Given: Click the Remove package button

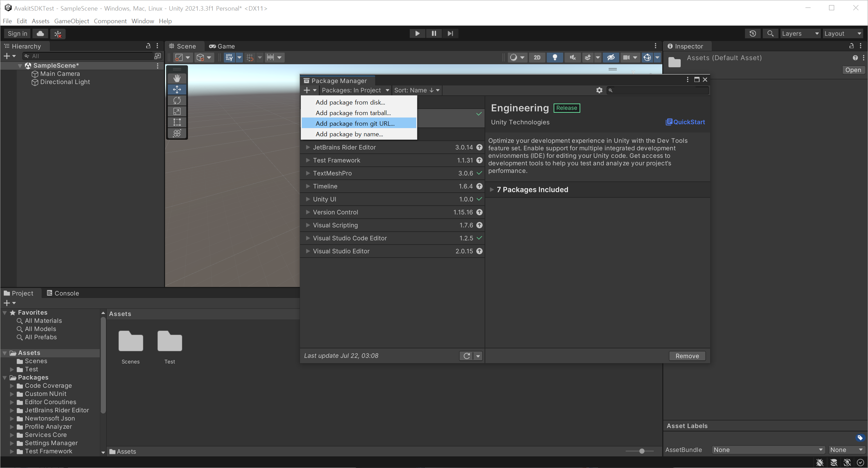Looking at the screenshot, I should click(687, 356).
